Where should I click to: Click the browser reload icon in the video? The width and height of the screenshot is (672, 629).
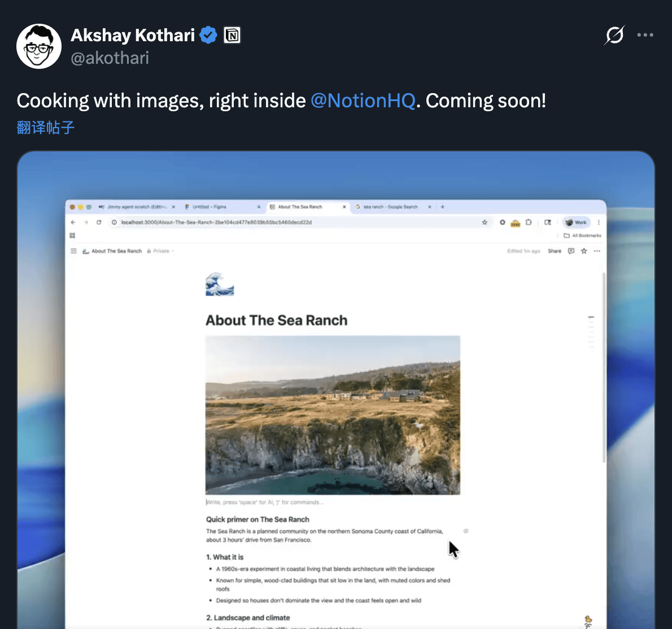pos(99,222)
